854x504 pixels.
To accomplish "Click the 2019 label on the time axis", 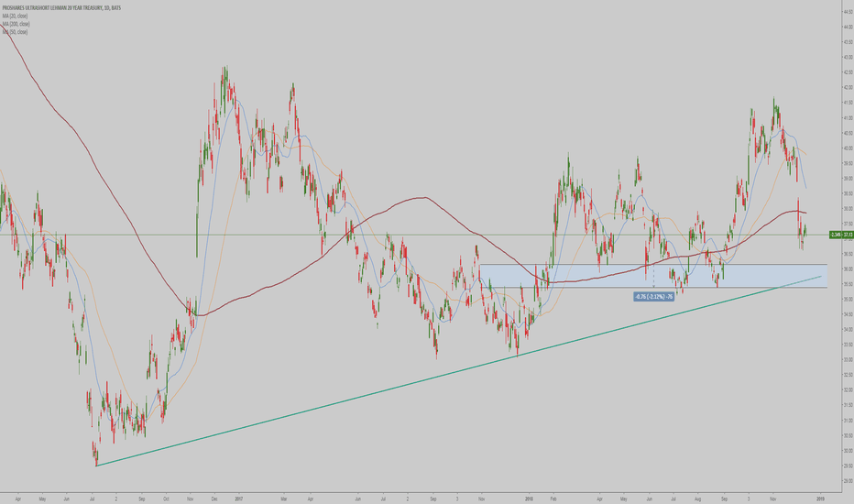I will [820, 498].
